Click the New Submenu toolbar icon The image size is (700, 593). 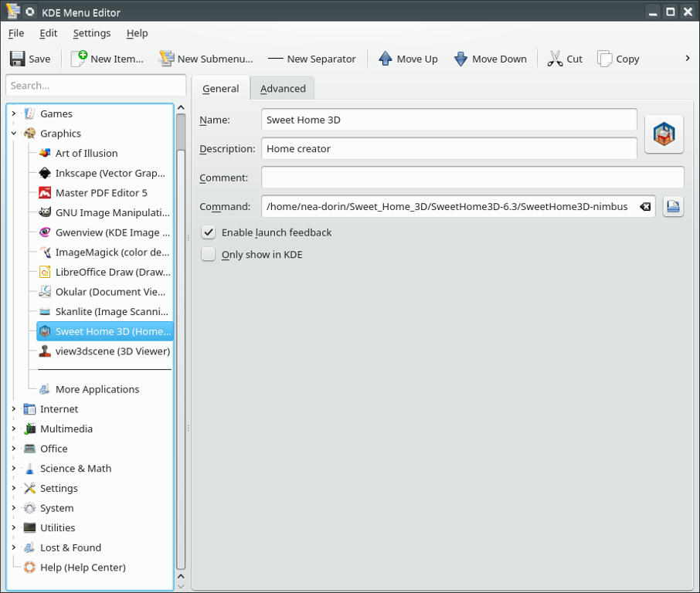(x=166, y=59)
